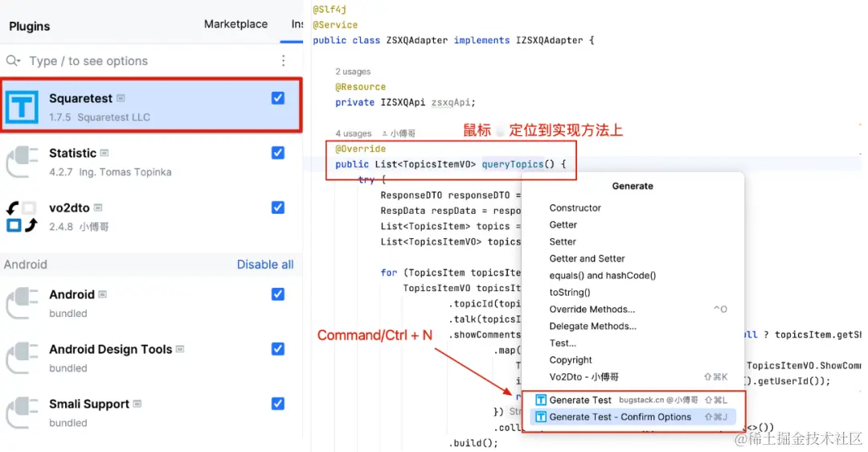The height and width of the screenshot is (452, 868).
Task: Click the Disable all link for Android
Action: click(x=265, y=265)
